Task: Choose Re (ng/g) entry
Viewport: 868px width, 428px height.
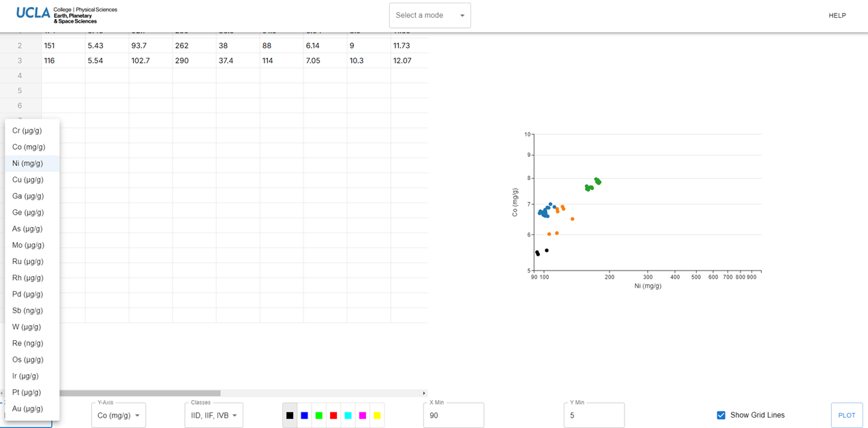Action: (x=32, y=343)
